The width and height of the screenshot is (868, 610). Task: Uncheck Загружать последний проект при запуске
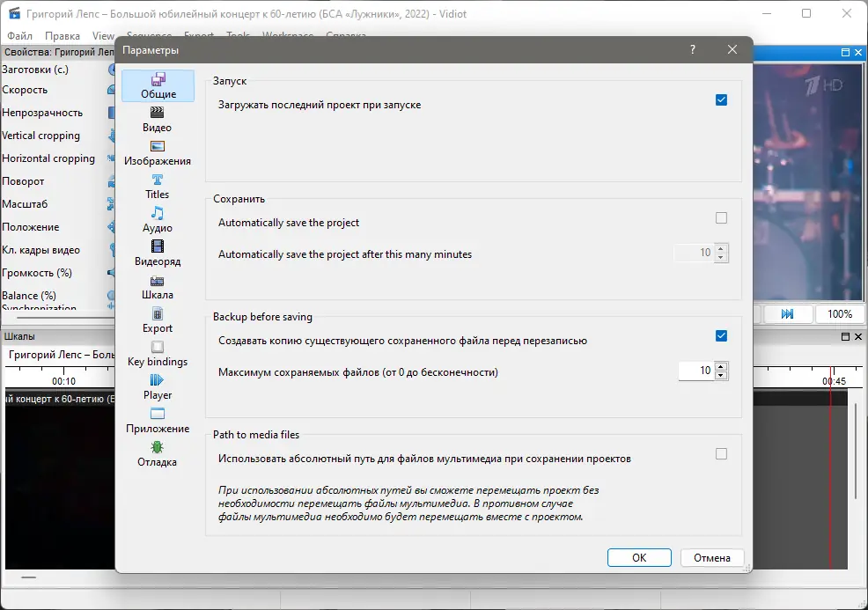[721, 99]
